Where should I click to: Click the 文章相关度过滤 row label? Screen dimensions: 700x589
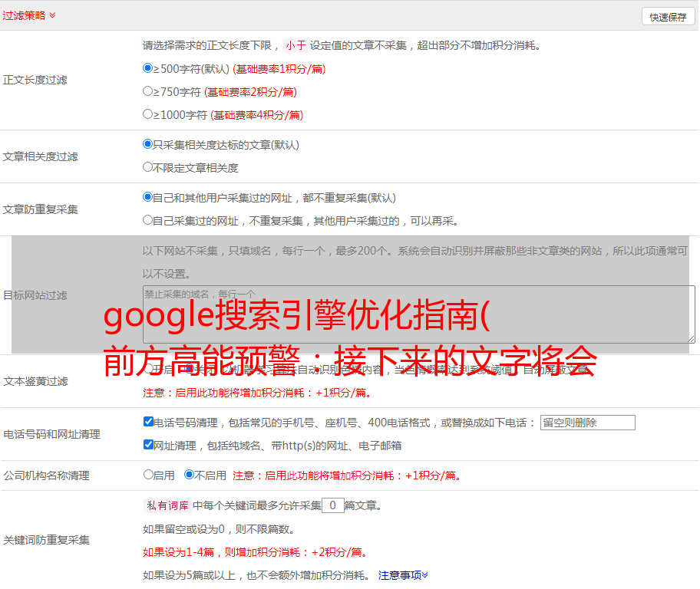click(41, 156)
